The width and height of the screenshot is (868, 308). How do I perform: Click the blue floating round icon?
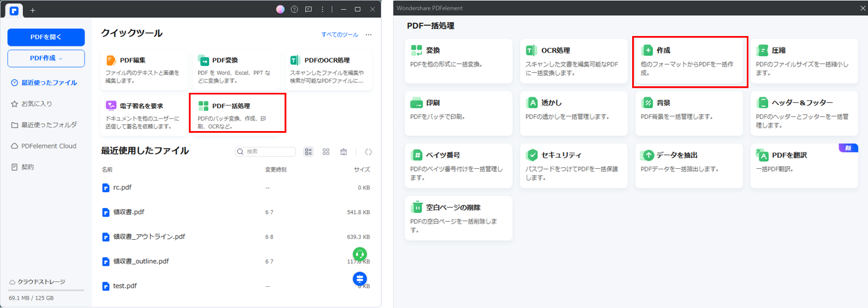(360, 279)
